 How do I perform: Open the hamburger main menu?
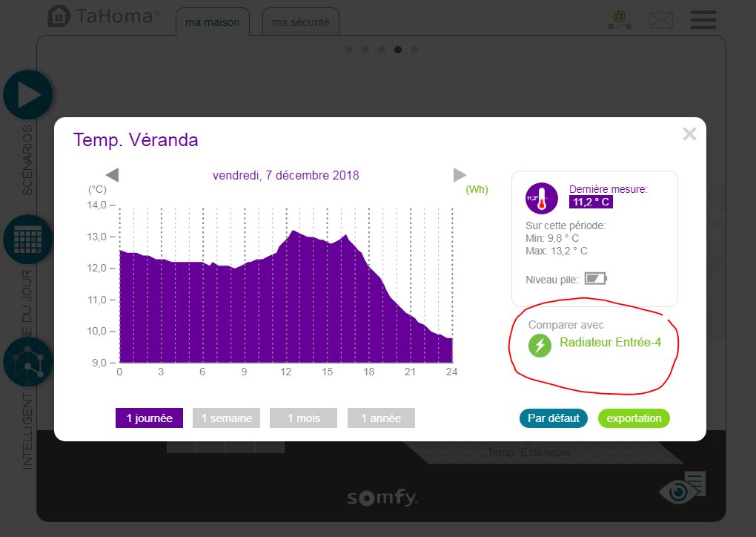(703, 19)
